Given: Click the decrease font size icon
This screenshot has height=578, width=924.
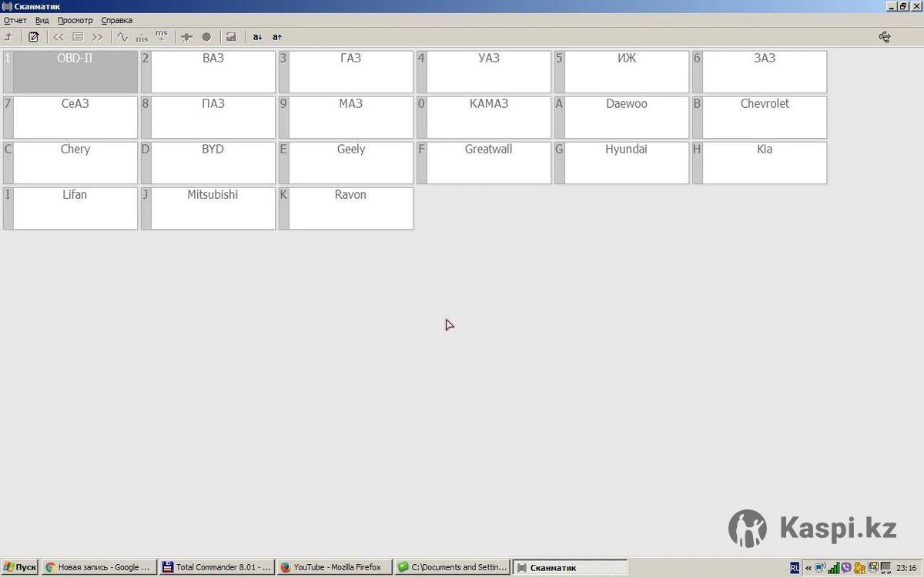Looking at the screenshot, I should [x=257, y=37].
